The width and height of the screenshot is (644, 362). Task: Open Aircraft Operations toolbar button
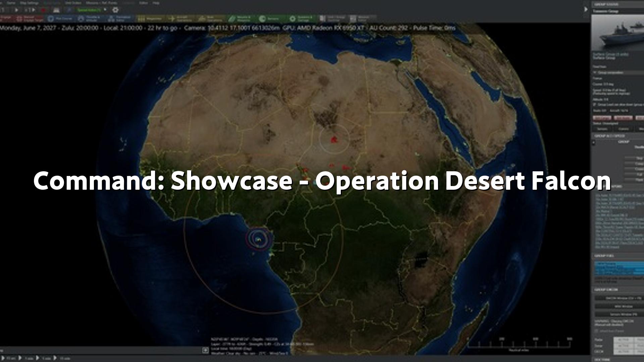click(180, 19)
